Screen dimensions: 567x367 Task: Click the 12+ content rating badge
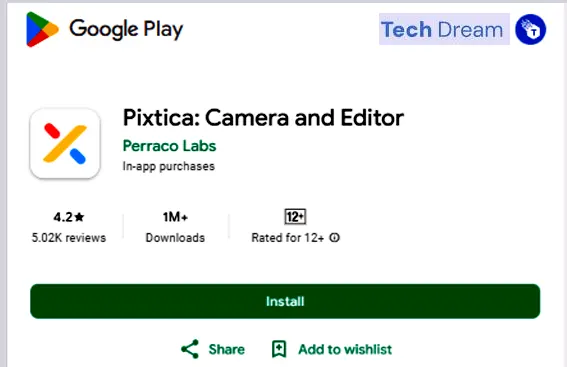295,217
